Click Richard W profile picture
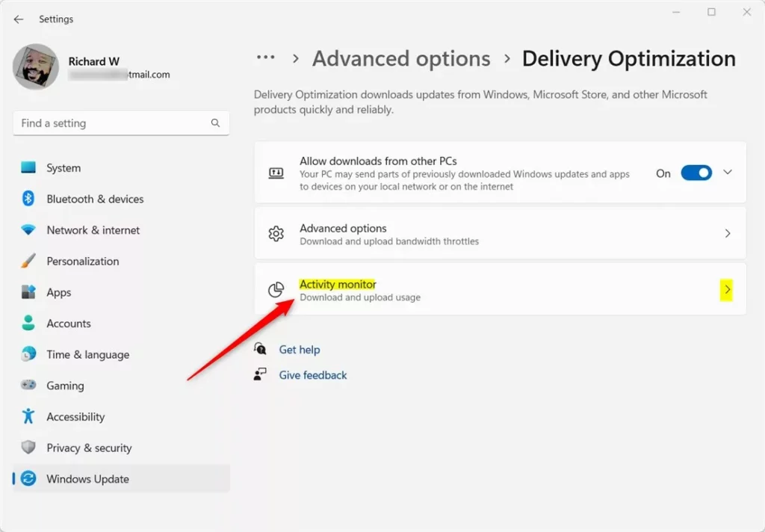Screen dimensions: 765x532 [x=36, y=66]
